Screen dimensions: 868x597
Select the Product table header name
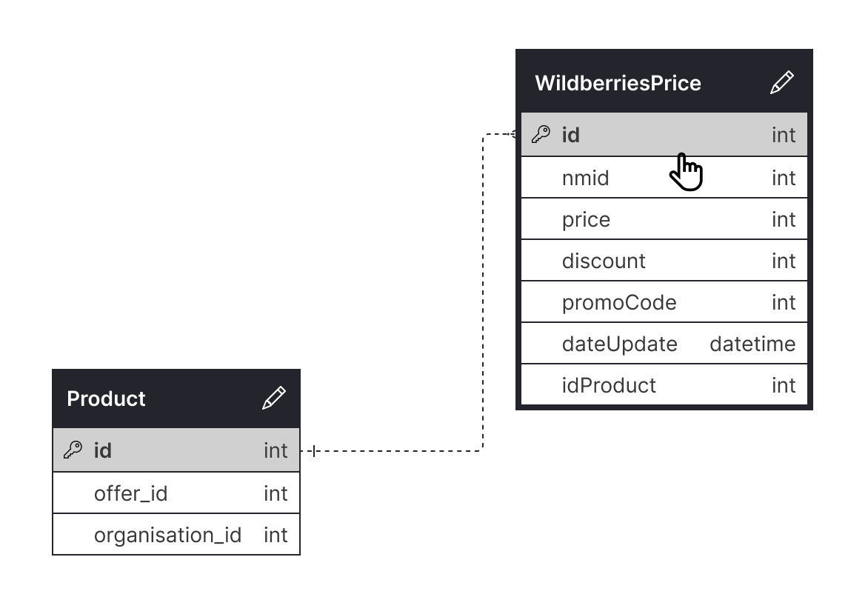pos(106,398)
